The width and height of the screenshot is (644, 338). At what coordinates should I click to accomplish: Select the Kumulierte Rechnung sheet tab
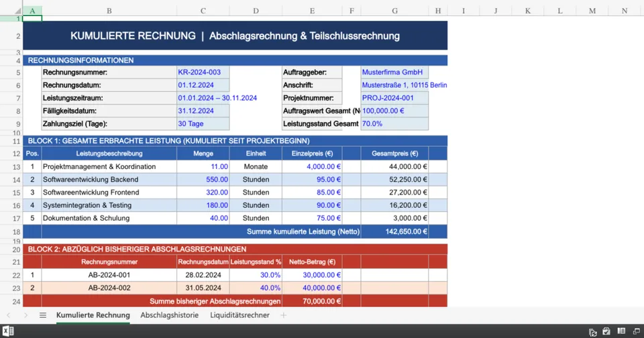pos(93,315)
